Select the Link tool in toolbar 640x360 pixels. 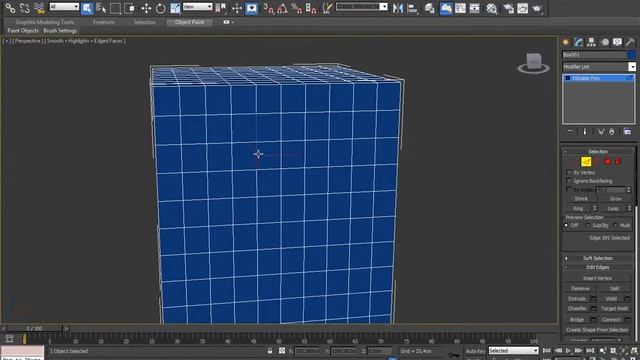(x=10, y=8)
